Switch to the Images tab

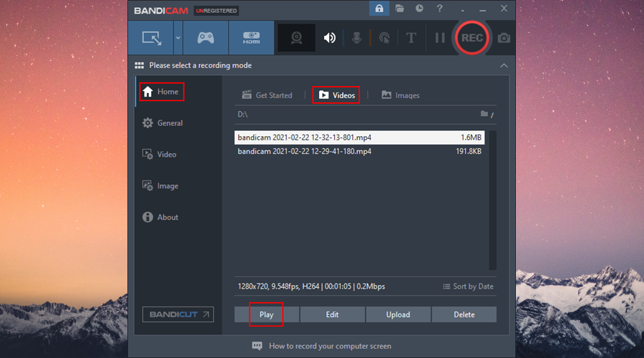(x=401, y=95)
